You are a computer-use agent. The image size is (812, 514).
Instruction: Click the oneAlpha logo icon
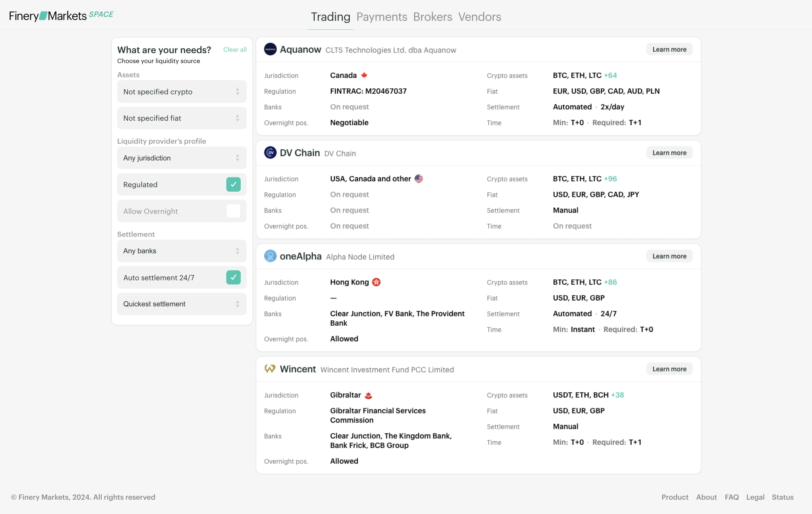coord(270,256)
